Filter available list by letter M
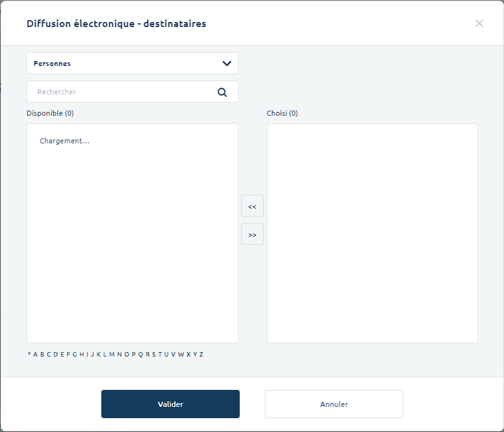Viewport: 504px width, 432px height. click(x=112, y=355)
